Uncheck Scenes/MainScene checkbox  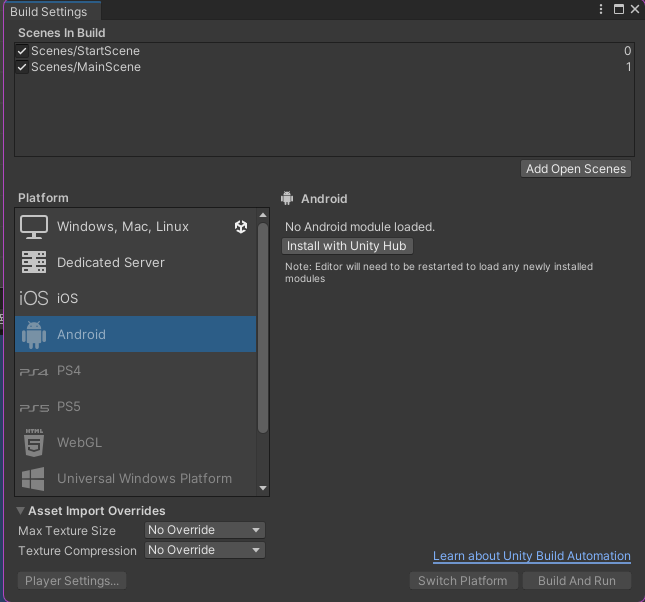(22, 67)
